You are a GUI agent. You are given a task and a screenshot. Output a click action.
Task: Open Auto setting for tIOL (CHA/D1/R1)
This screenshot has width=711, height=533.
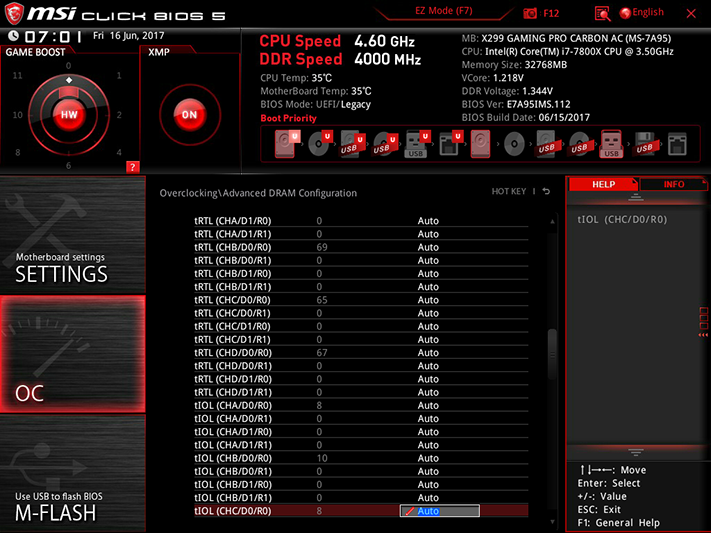[x=428, y=445]
